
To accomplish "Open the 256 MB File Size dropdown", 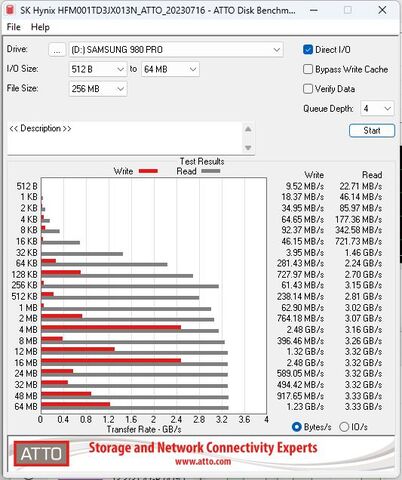I will point(98,89).
